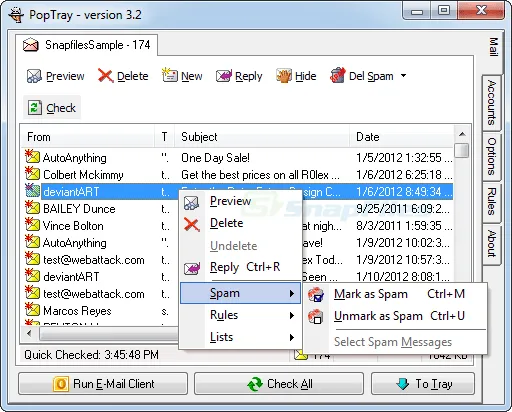Click the vertical scrollbar thumb
The width and height of the screenshot is (512, 412).
[462, 150]
